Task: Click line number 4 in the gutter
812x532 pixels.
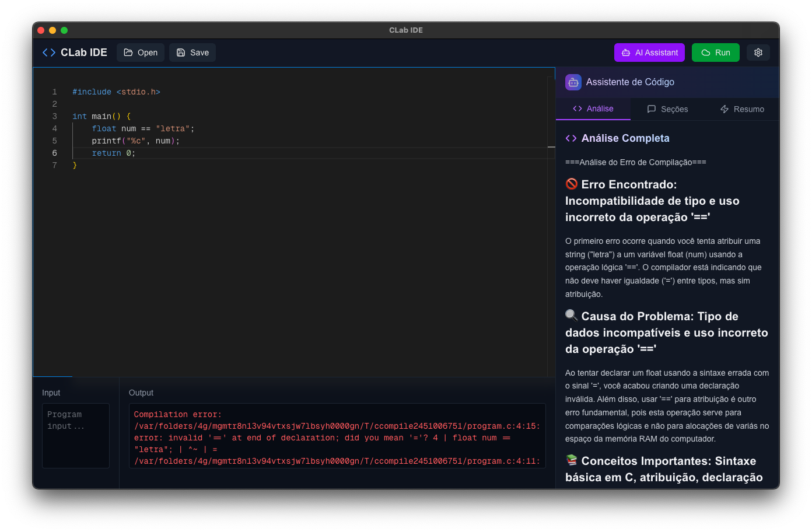Action: pyautogui.click(x=55, y=128)
